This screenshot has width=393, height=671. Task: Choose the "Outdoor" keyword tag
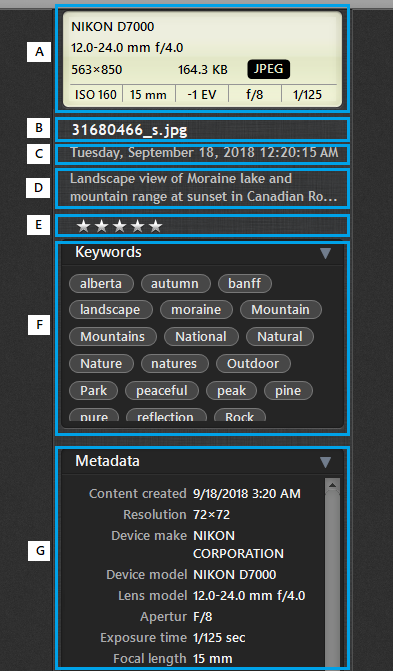pos(253,364)
